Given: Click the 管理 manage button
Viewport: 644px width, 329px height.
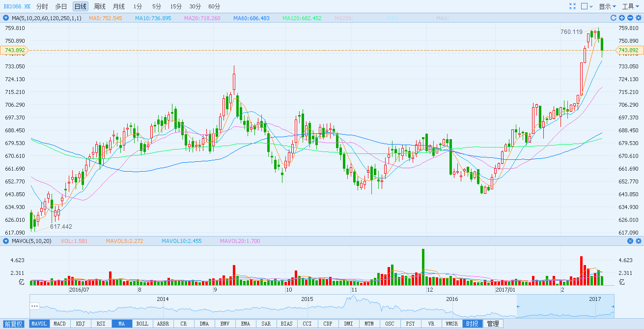Looking at the screenshot, I should 493,324.
